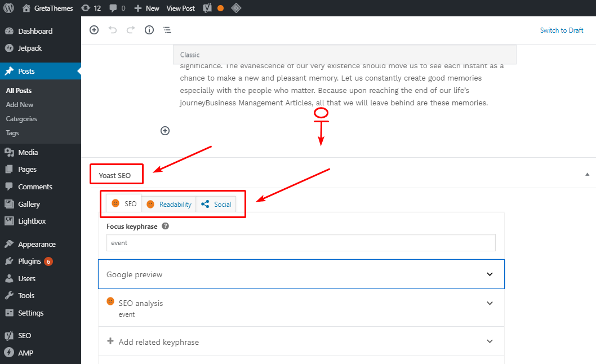Open the GretaThemes site home link

[x=47, y=8]
